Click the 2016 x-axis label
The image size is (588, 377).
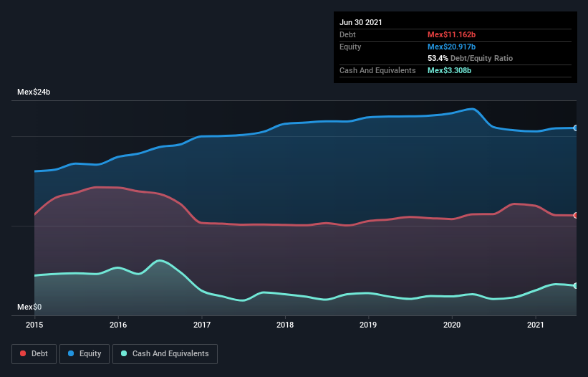(x=118, y=325)
